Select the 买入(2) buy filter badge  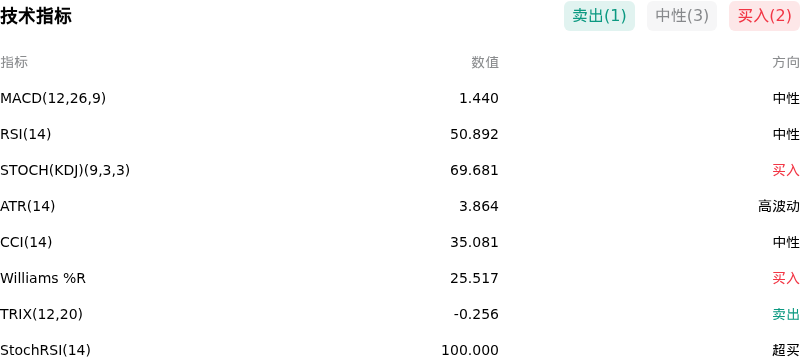(764, 16)
